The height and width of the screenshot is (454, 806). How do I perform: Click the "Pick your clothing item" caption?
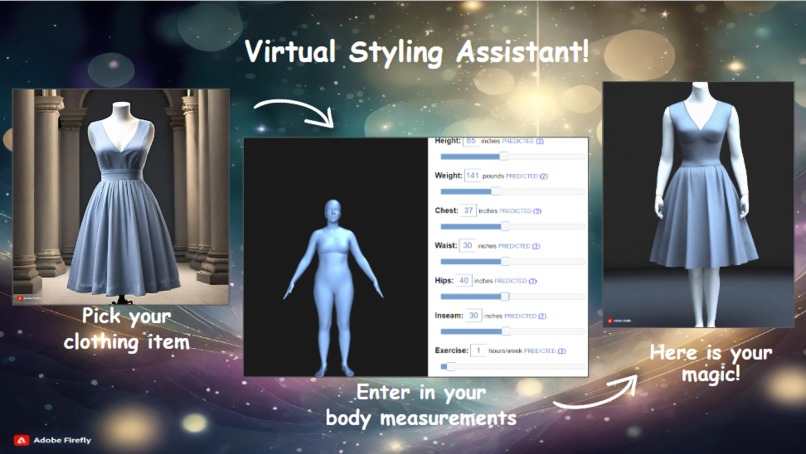(x=126, y=329)
